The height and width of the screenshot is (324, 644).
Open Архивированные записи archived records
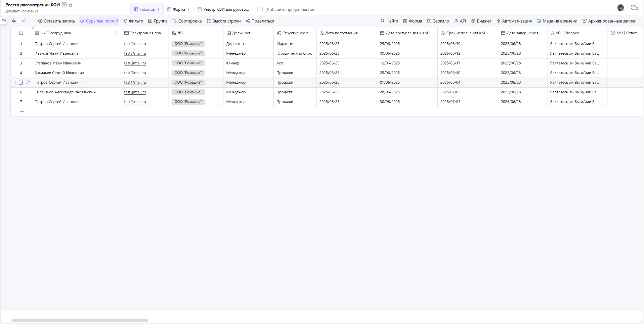(x=609, y=21)
